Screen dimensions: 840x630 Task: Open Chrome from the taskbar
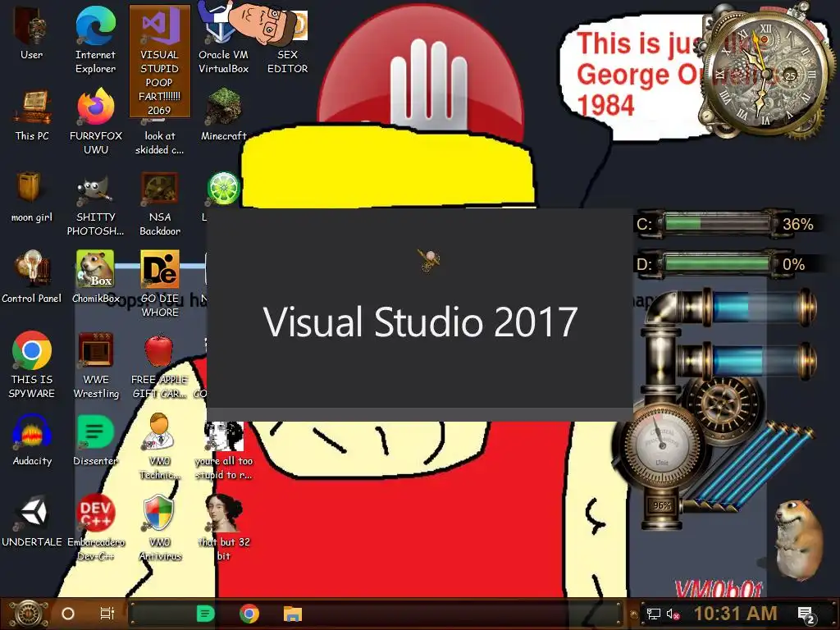click(249, 614)
